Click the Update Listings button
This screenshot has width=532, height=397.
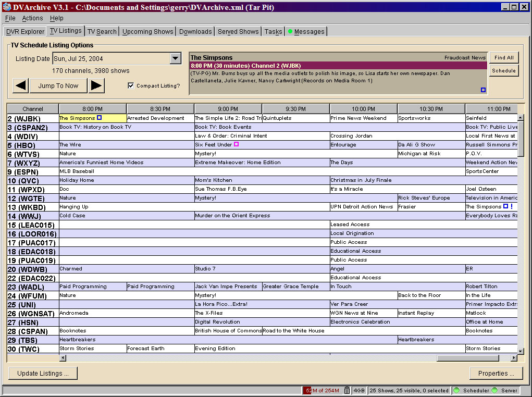point(43,373)
